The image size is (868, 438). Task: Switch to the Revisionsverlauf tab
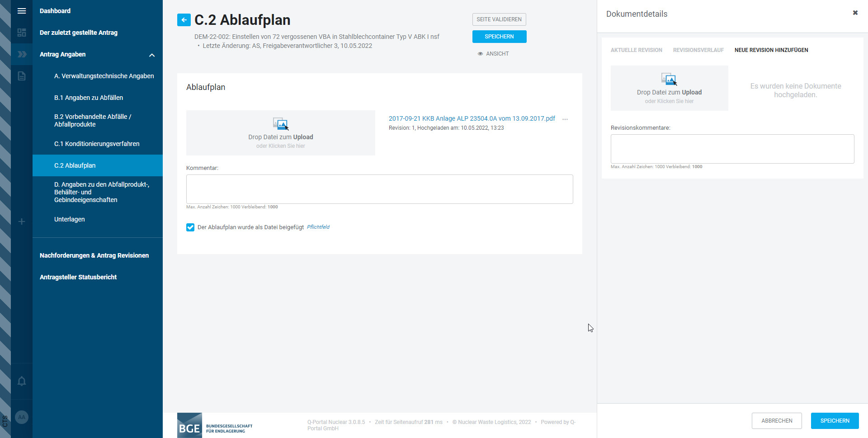698,50
